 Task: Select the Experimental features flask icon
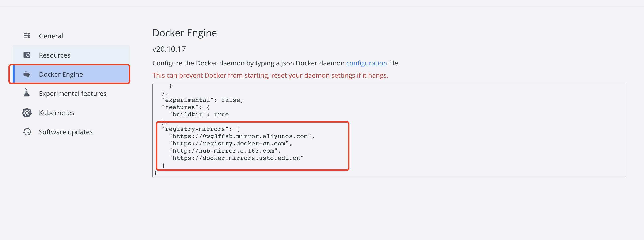tap(27, 93)
